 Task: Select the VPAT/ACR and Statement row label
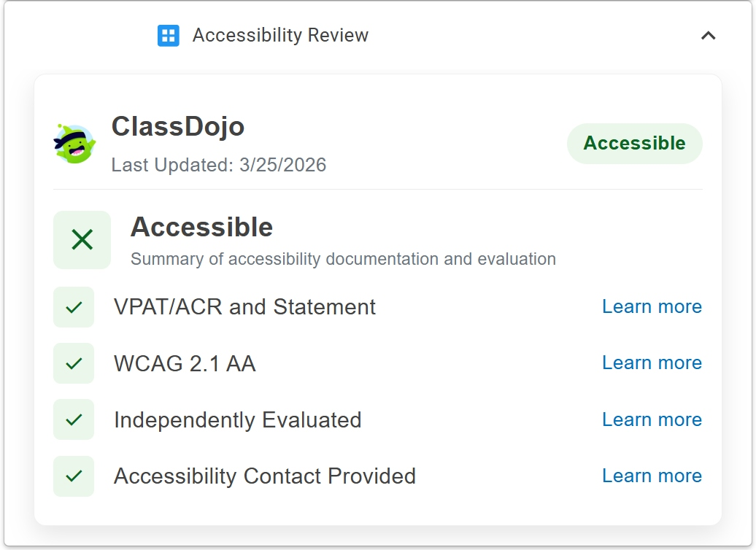click(x=244, y=307)
